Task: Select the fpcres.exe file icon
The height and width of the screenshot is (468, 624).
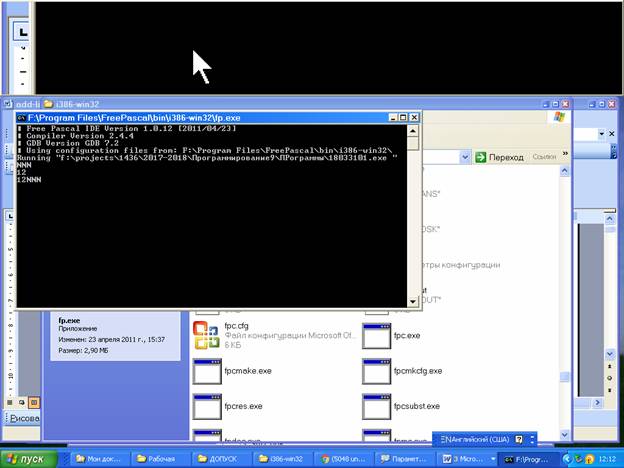Action: point(207,406)
